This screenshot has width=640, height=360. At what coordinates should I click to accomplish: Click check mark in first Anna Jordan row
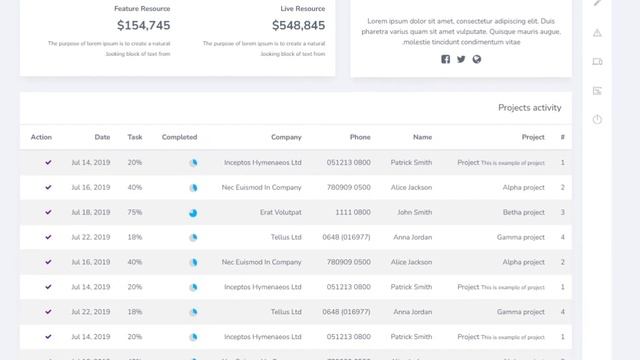pyautogui.click(x=48, y=237)
